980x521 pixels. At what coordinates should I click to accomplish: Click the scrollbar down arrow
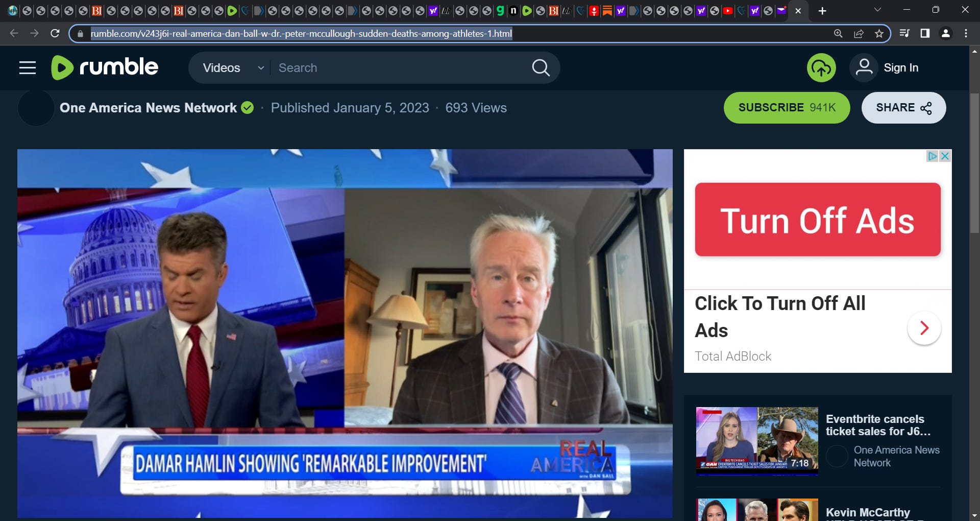(974, 515)
